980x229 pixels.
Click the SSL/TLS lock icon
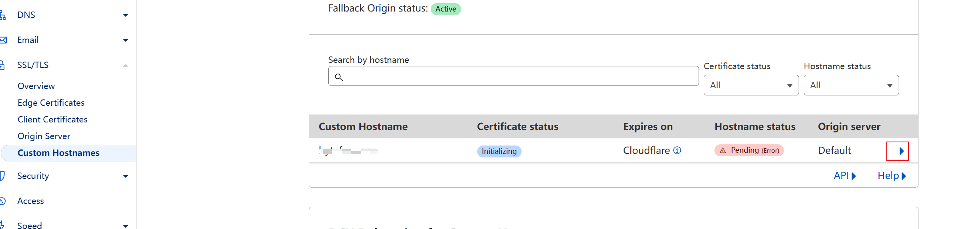(2, 65)
